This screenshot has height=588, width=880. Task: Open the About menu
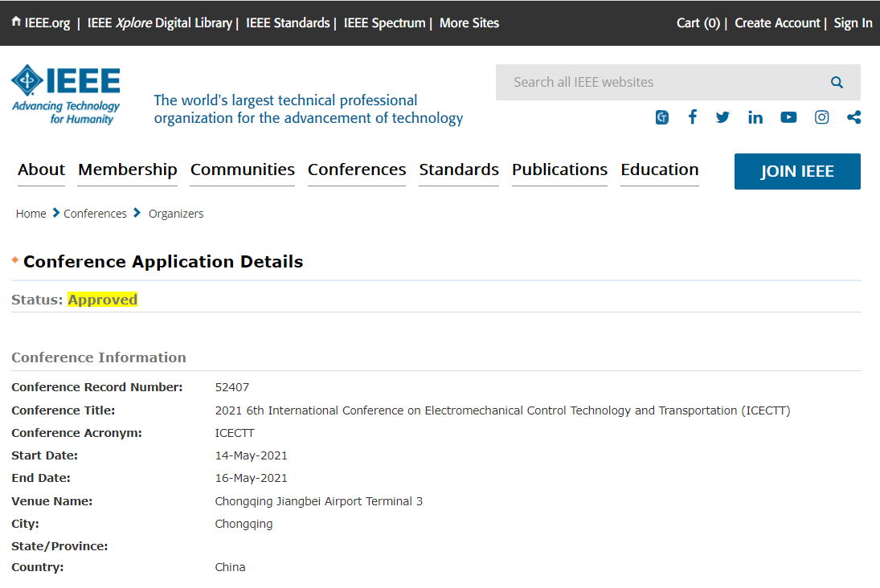point(41,170)
